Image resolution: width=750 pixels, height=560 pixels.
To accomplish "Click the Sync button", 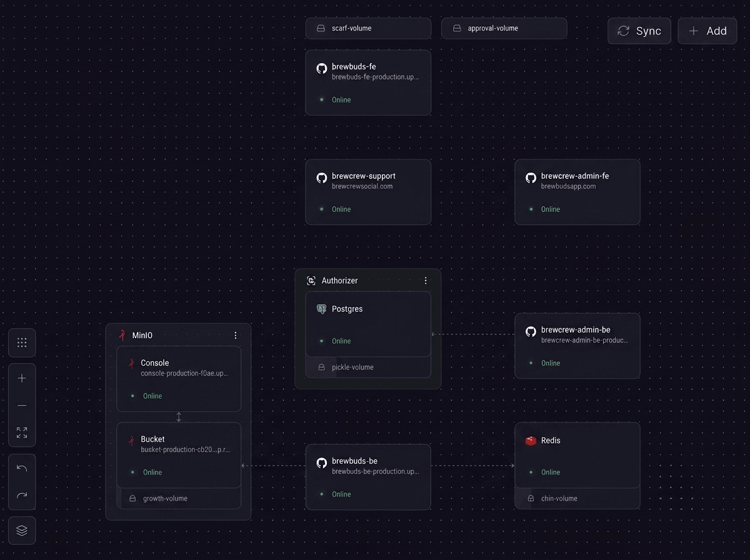I will pyautogui.click(x=639, y=31).
